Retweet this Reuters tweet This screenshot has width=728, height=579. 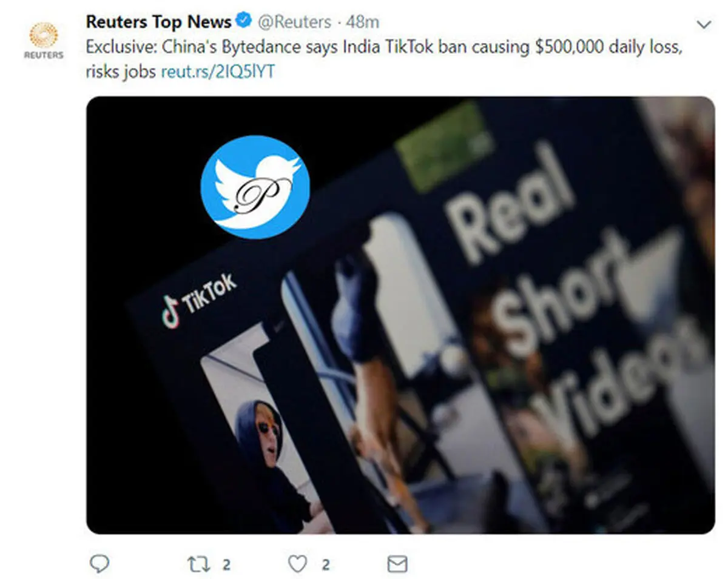(198, 564)
